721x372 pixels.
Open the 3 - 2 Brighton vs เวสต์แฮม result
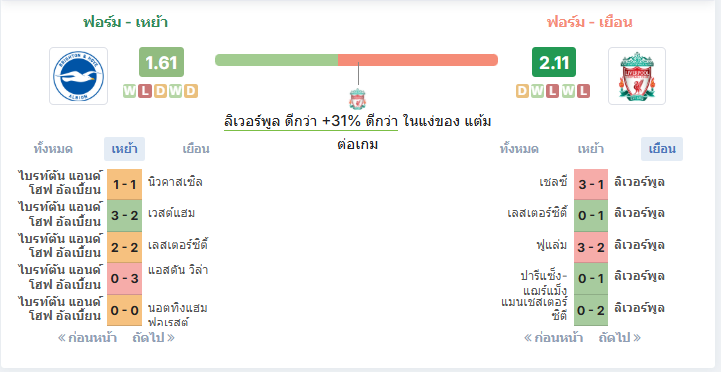tap(125, 216)
